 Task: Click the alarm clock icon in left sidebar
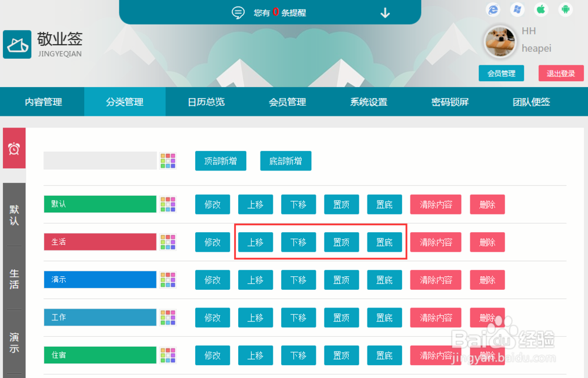(14, 148)
